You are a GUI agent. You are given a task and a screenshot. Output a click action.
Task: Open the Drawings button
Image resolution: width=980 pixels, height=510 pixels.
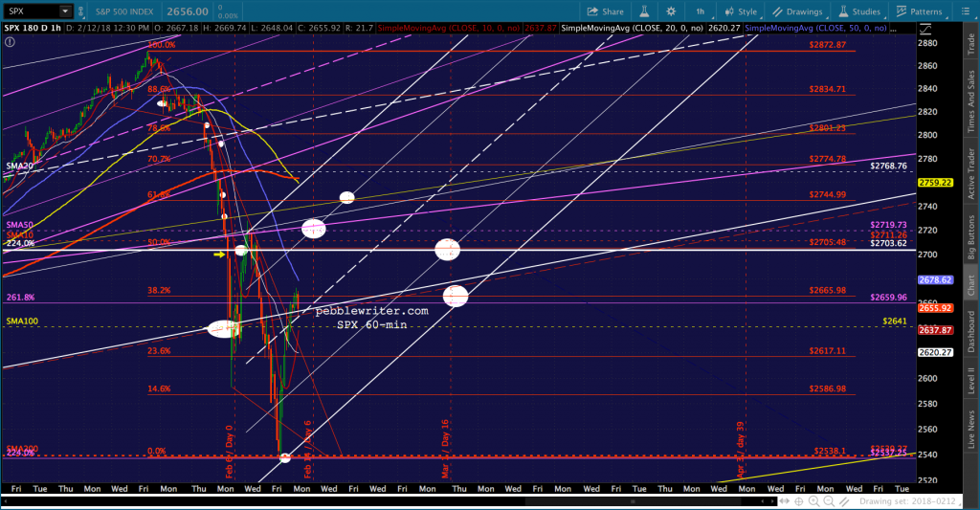(x=797, y=11)
